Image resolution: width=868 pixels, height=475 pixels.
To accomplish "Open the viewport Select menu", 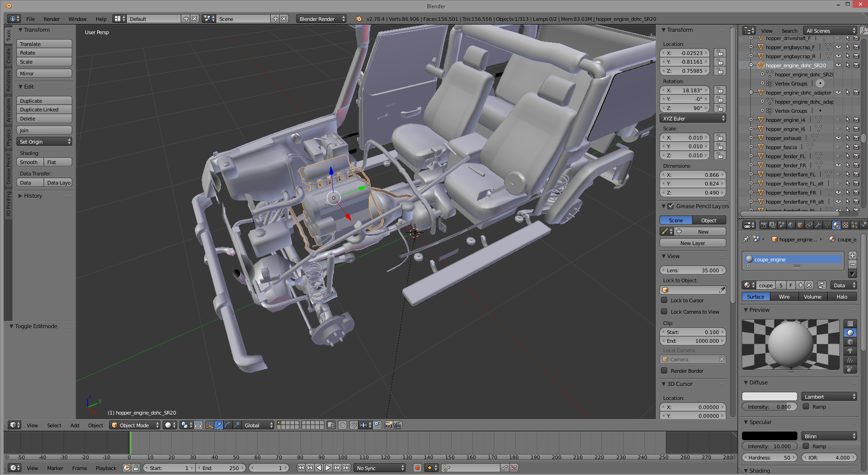I will pos(54,425).
